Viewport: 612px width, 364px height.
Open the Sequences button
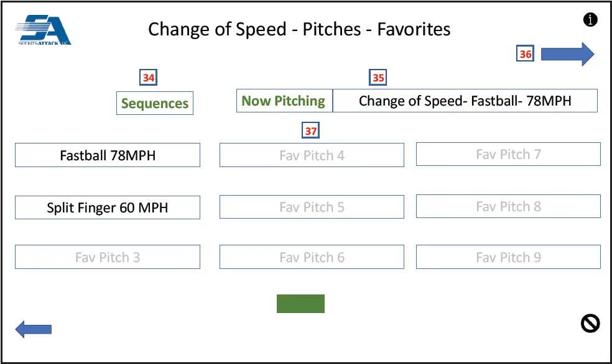click(155, 103)
